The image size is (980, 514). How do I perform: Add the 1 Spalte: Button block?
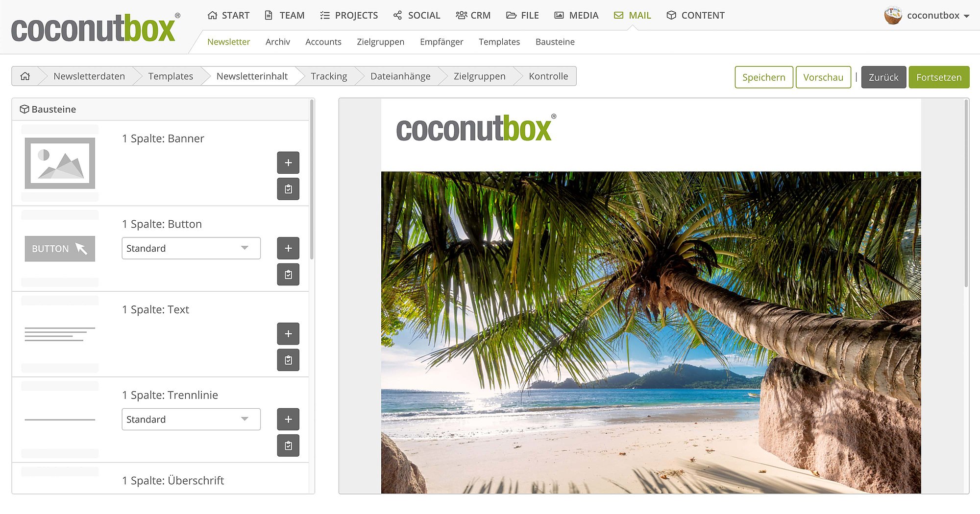coord(288,248)
